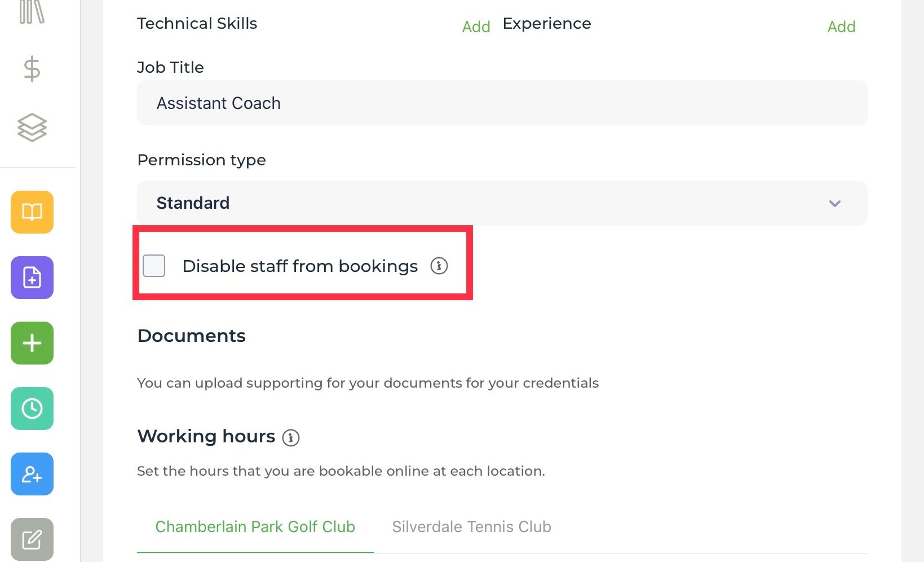Click the chevron arrow in Permission type field

(x=835, y=203)
